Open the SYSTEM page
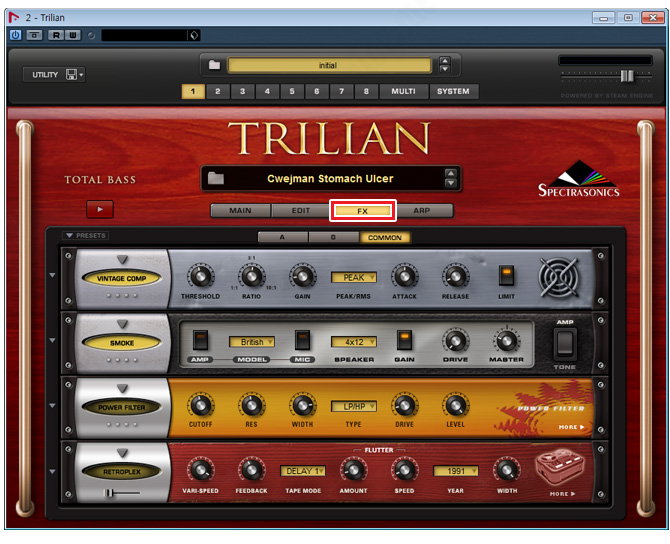Screen dimensions: 670x544 click(453, 91)
